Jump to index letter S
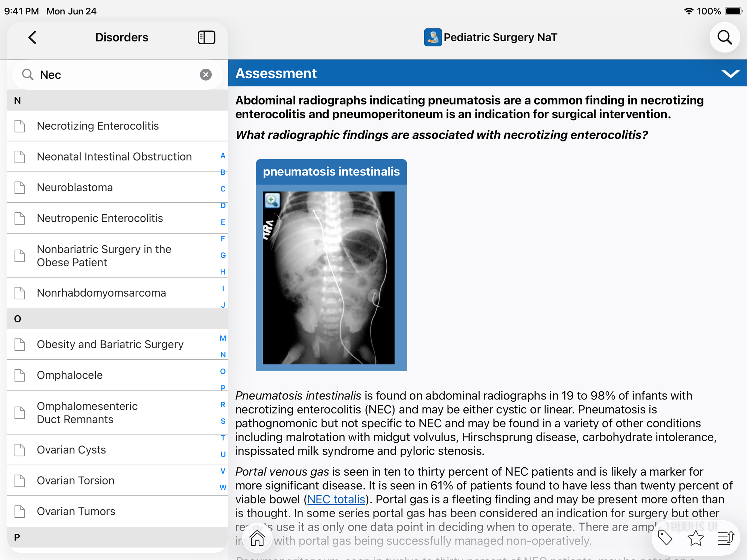 [223, 421]
